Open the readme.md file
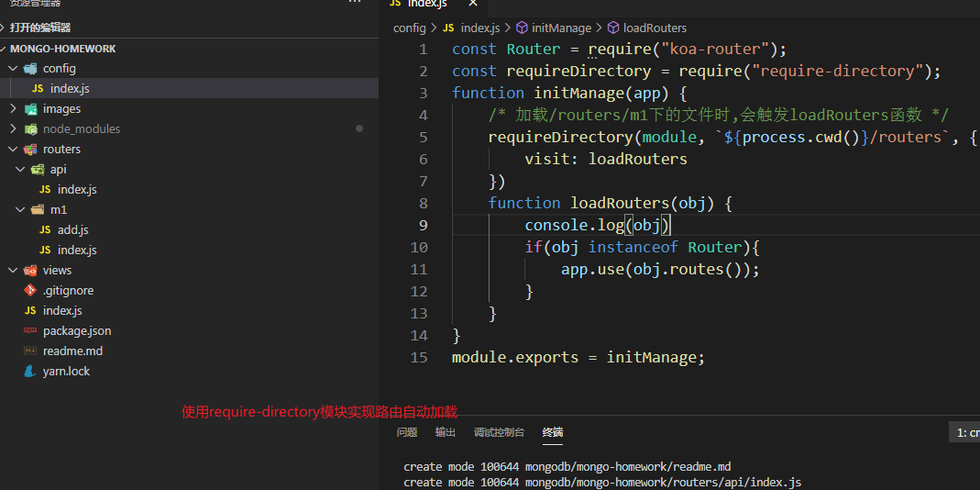Image resolution: width=980 pixels, height=490 pixels. [x=72, y=351]
